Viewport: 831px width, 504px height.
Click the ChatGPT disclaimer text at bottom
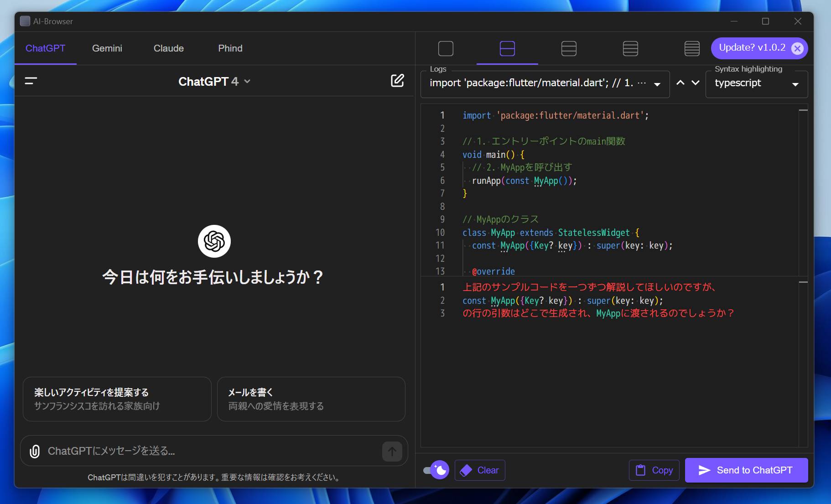214,477
